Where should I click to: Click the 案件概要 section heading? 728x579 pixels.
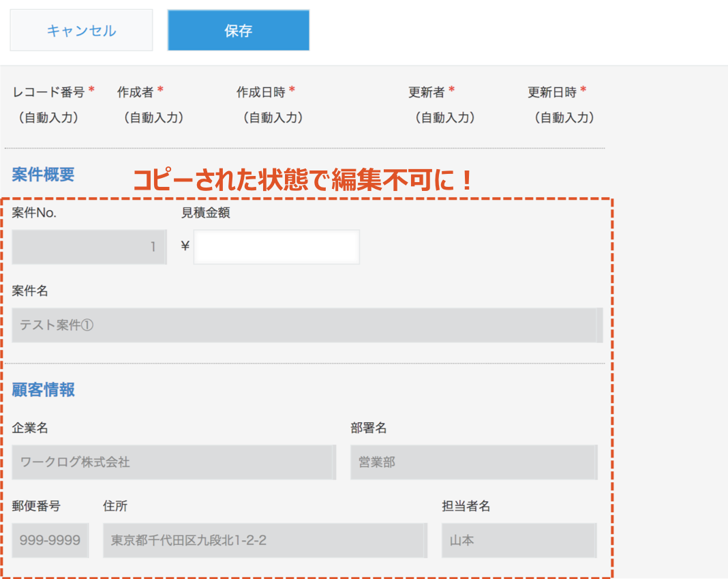coord(43,175)
